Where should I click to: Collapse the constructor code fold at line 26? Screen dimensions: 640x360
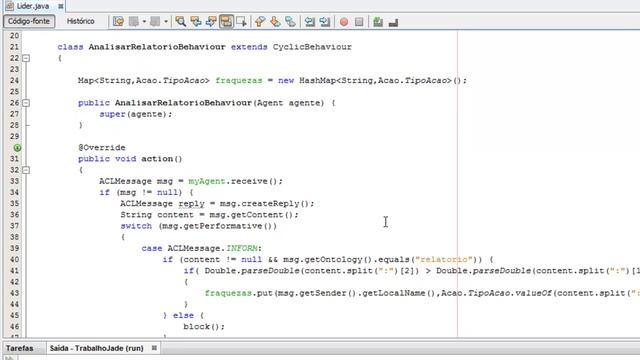26,103
